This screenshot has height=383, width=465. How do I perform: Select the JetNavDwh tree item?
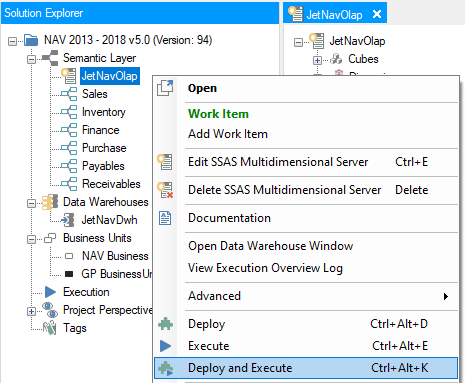(109, 220)
